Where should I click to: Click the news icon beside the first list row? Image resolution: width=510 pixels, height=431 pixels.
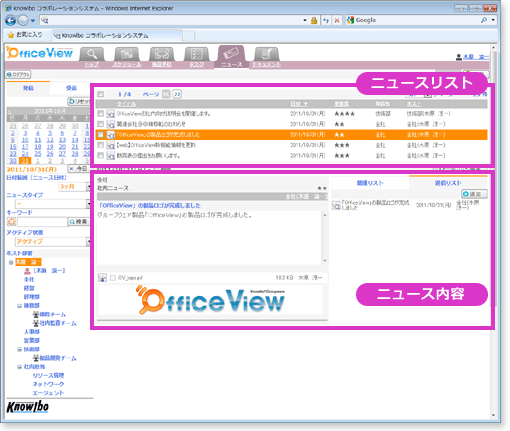point(111,114)
